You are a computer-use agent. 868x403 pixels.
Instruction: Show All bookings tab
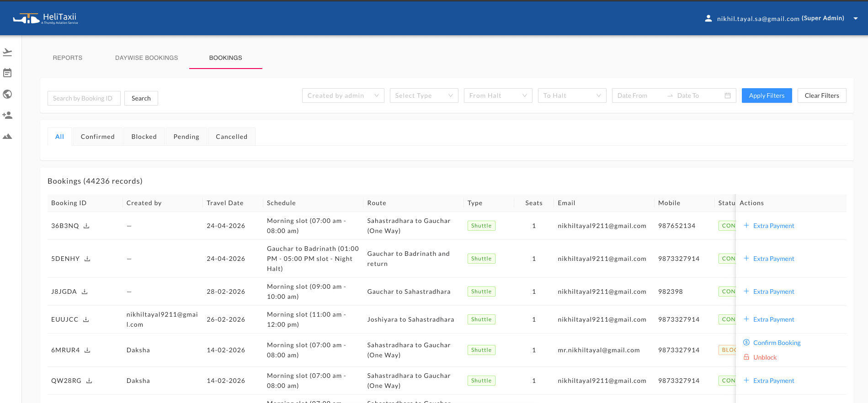click(x=60, y=137)
